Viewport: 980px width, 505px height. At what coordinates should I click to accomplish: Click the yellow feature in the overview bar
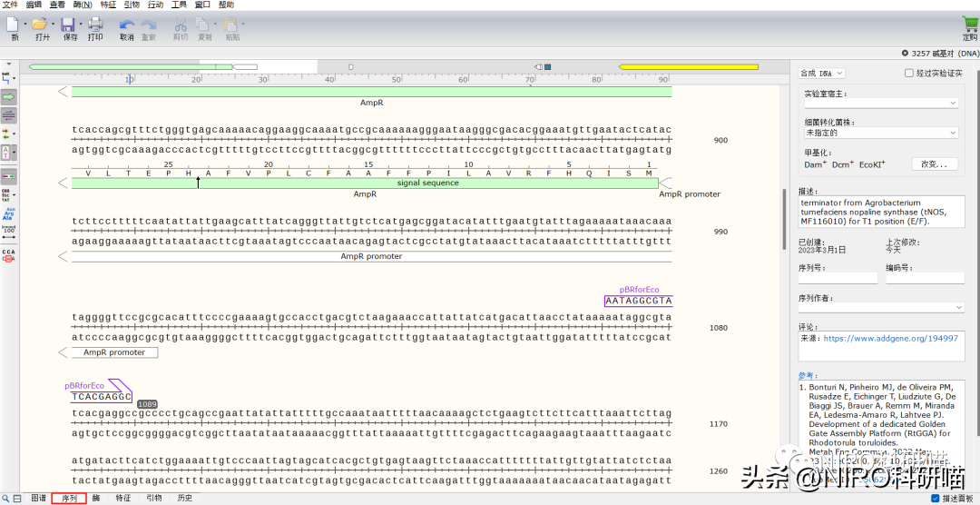(688, 67)
